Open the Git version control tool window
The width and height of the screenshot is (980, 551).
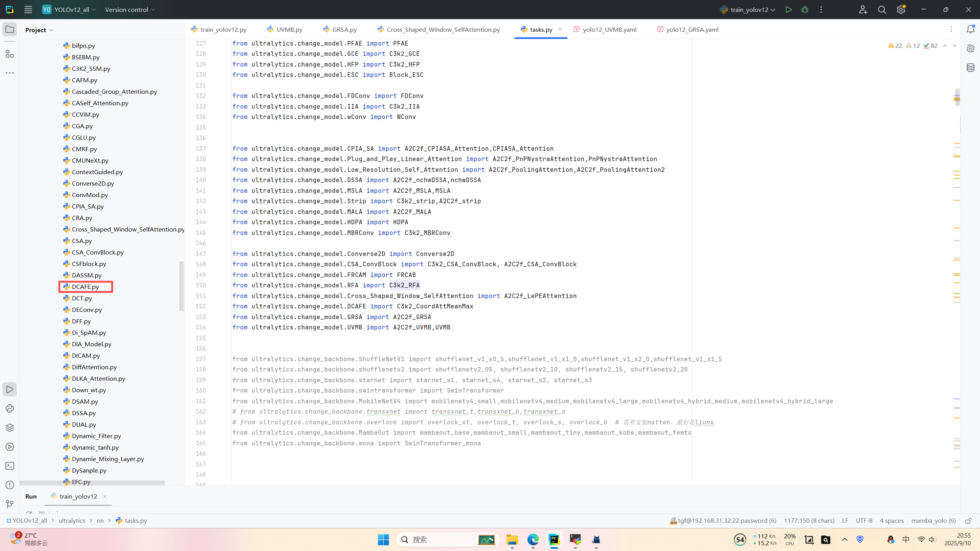10,504
